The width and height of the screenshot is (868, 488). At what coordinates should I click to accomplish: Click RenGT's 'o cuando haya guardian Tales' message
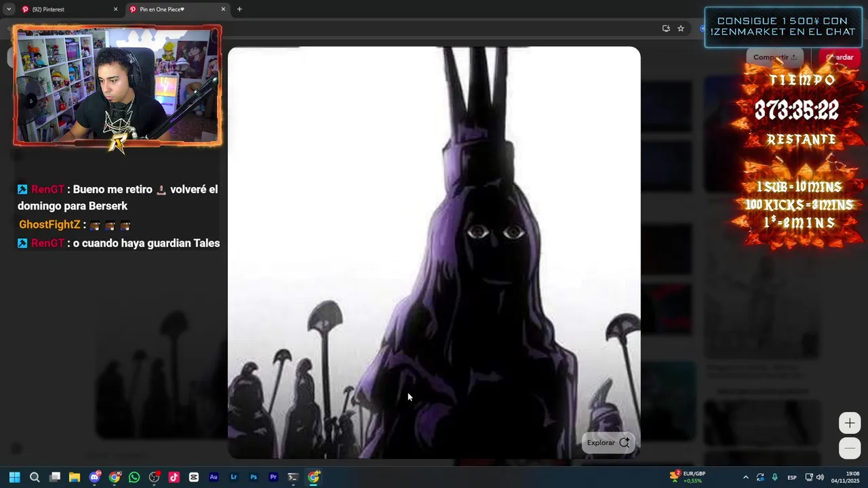click(x=119, y=243)
